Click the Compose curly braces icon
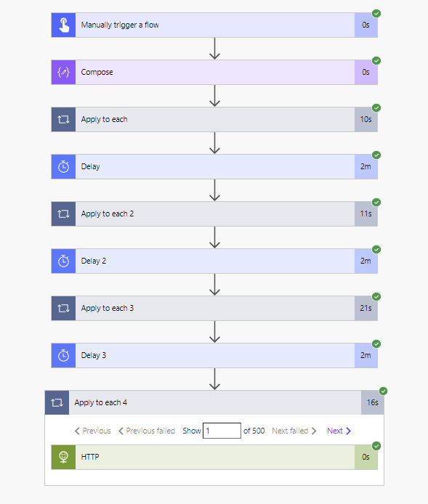This screenshot has width=428, height=504. pos(63,73)
